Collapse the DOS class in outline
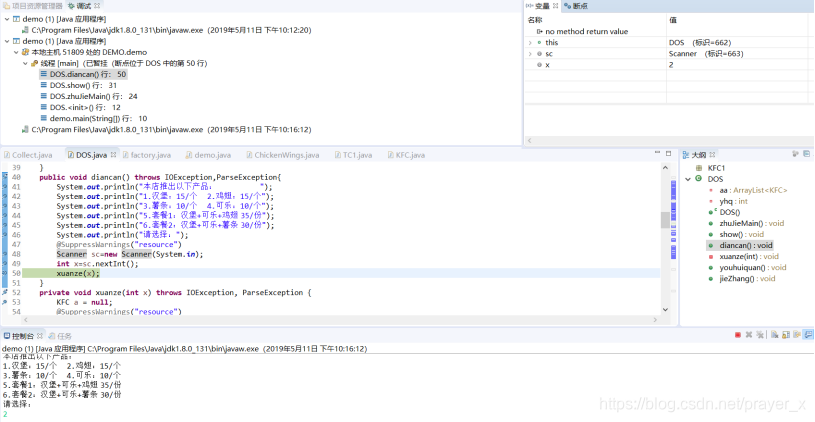 tap(688, 179)
